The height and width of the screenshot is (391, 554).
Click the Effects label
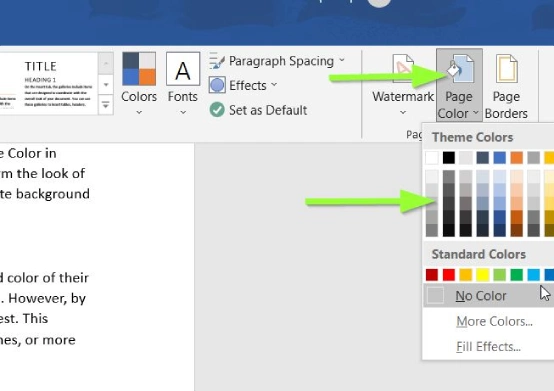[248, 85]
